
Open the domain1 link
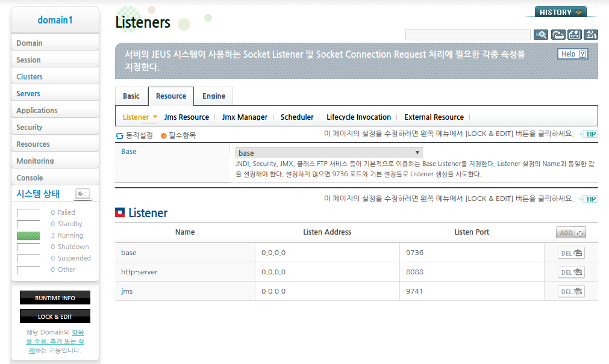pyautogui.click(x=55, y=20)
